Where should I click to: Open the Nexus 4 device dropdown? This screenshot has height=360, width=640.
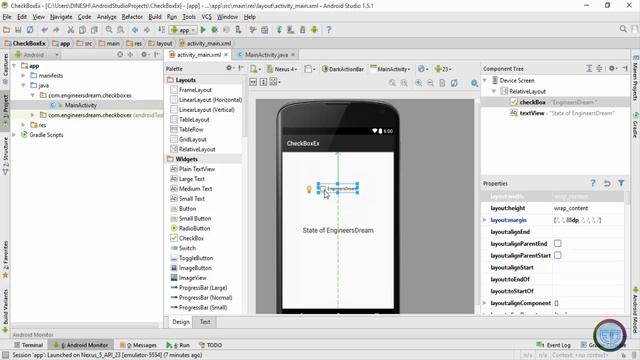(x=282, y=69)
